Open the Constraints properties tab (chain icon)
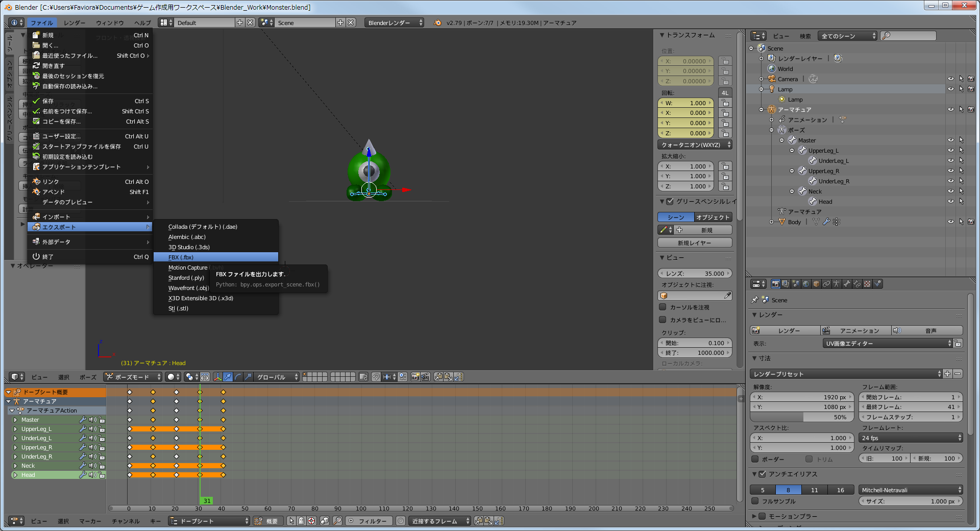 pyautogui.click(x=826, y=284)
